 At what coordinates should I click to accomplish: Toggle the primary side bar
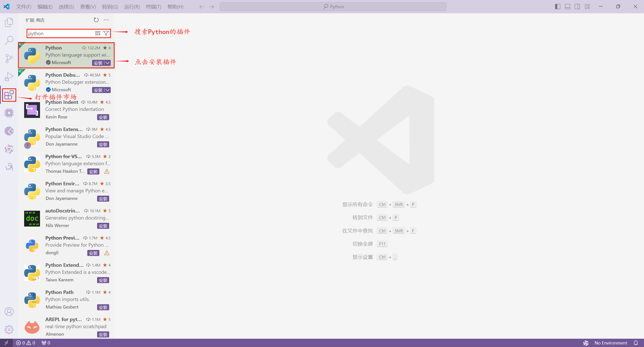click(x=558, y=7)
